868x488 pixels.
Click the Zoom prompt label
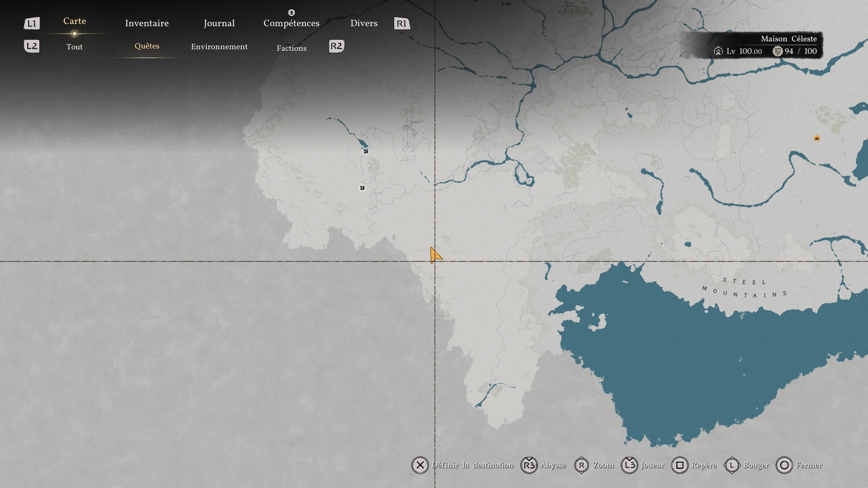pyautogui.click(x=604, y=465)
